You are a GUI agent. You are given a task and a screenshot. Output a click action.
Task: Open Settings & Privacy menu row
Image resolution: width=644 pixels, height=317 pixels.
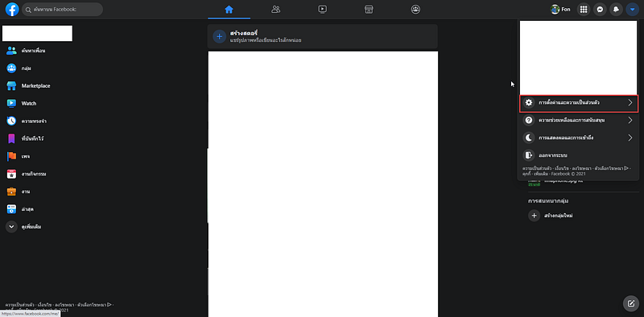coord(579,103)
